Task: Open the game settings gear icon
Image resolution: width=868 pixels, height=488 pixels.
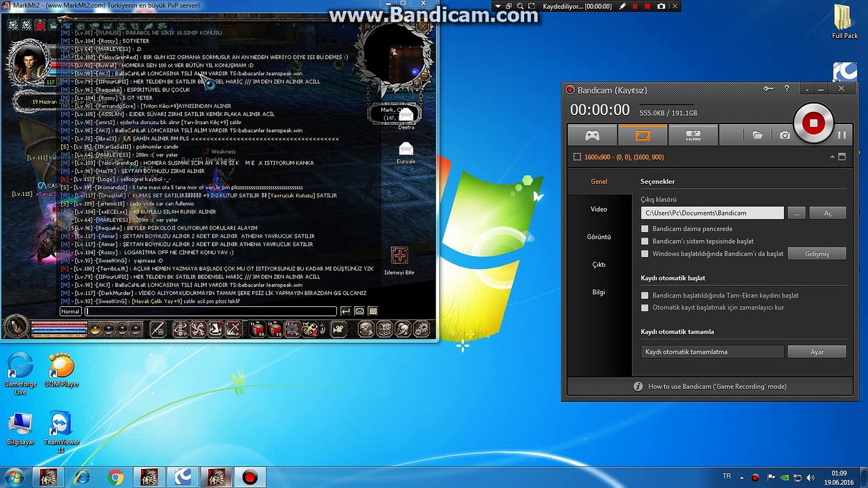Action: point(421,329)
